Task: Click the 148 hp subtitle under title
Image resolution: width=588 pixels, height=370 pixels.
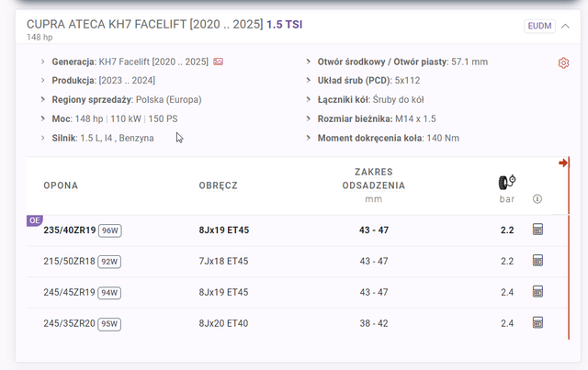Action: tap(40, 38)
